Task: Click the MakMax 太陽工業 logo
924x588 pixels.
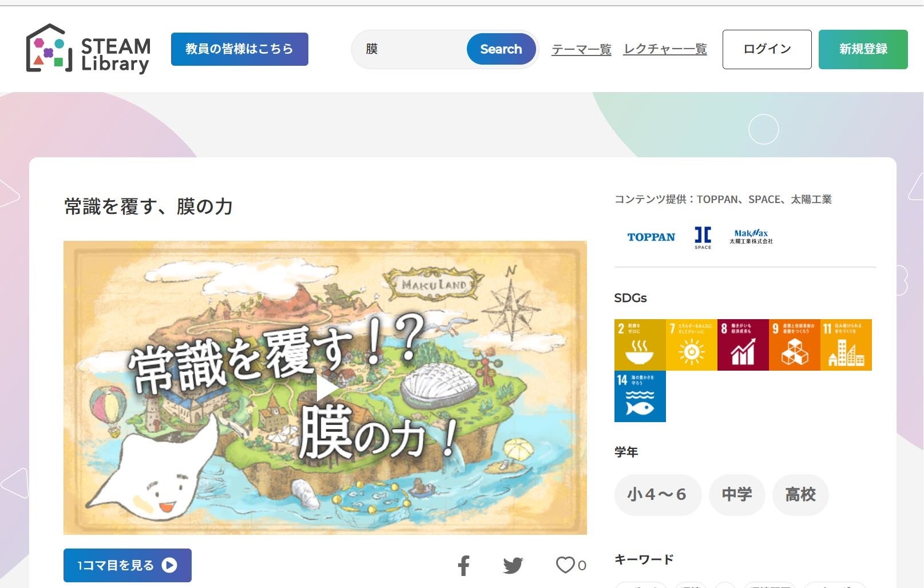Action: [752, 237]
